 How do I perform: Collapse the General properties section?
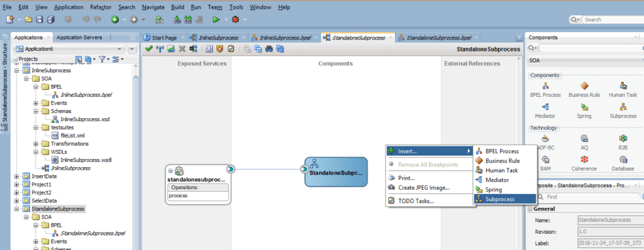pos(530,209)
